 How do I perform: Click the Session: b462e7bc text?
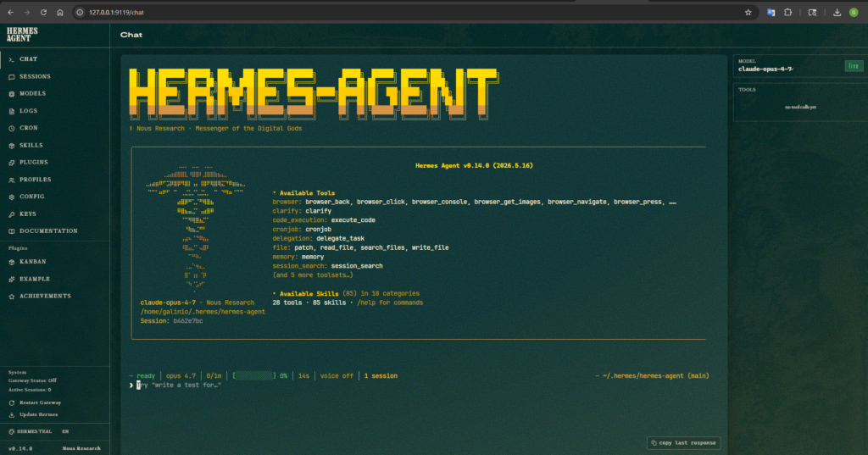(x=171, y=321)
